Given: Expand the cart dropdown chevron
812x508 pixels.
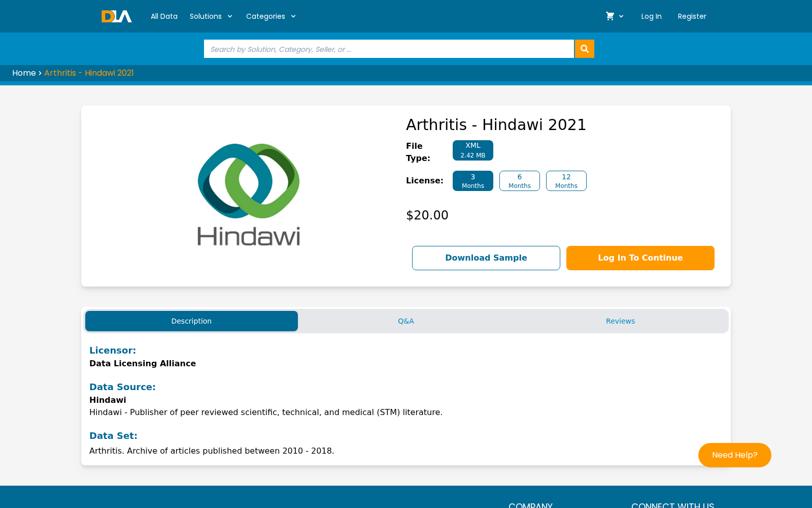Looking at the screenshot, I should 621,16.
